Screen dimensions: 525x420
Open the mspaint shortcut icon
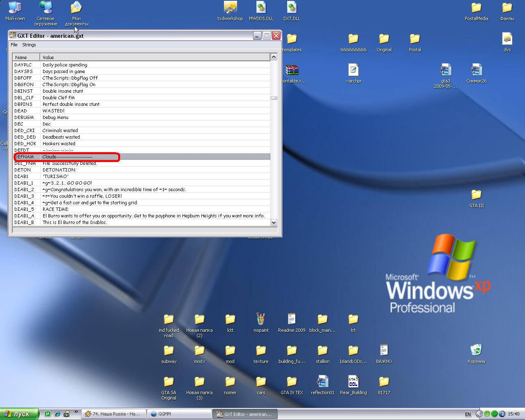click(x=261, y=320)
